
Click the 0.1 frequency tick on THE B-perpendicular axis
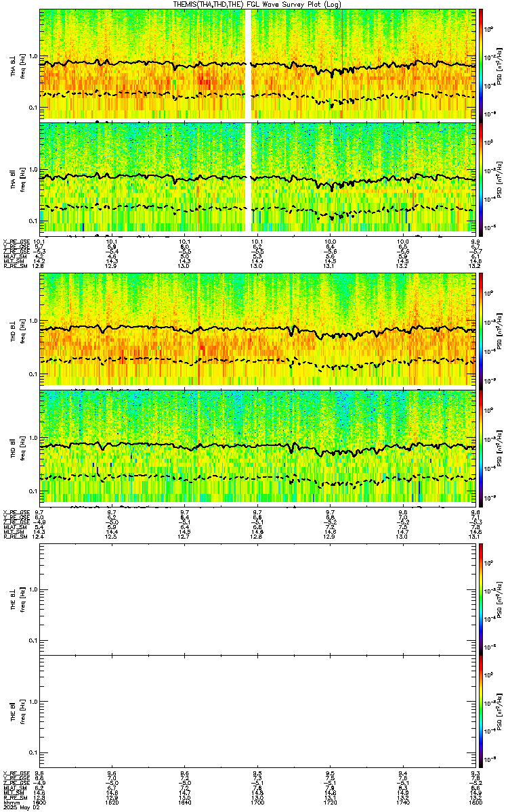tap(33, 640)
